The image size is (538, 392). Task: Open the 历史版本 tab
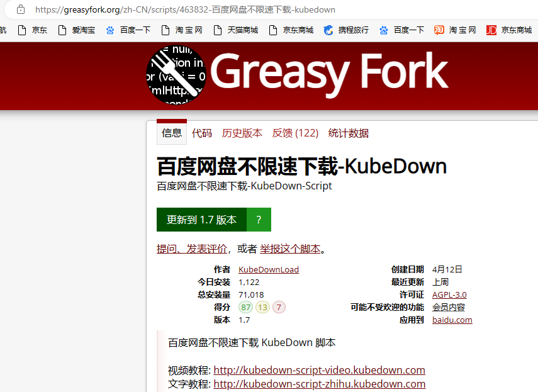pos(242,133)
